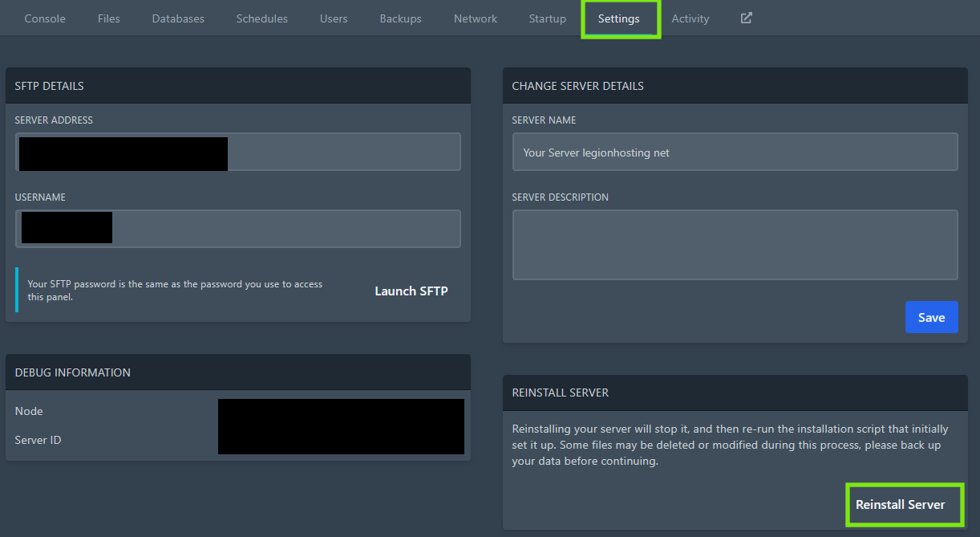Click the Launch SFTP button
Screen dimensions: 980x537
point(411,291)
